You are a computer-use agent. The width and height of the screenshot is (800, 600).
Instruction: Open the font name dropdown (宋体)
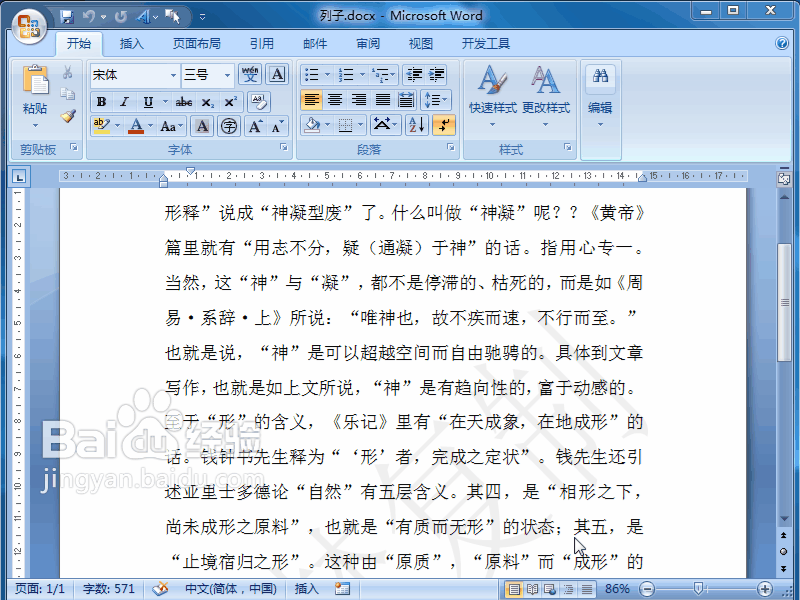coord(173,76)
